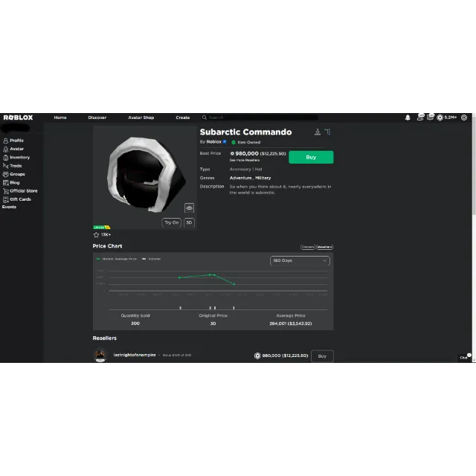The image size is (476, 476).
Task: Open Trade in the left sidebar
Action: 16,166
